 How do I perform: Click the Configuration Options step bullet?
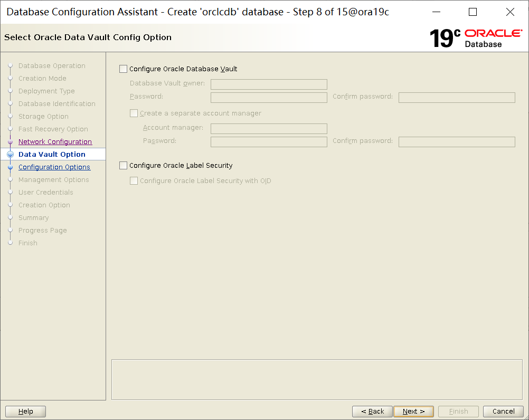coord(11,167)
